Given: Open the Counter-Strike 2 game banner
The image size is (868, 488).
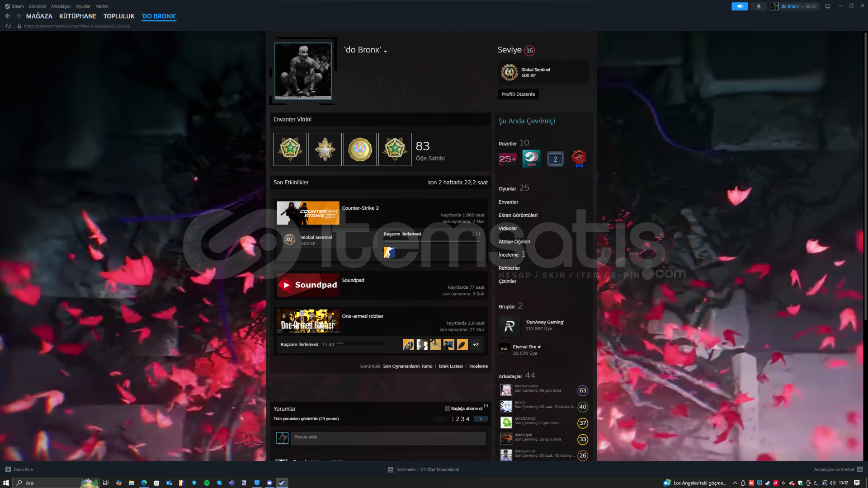Looking at the screenshot, I should point(308,213).
